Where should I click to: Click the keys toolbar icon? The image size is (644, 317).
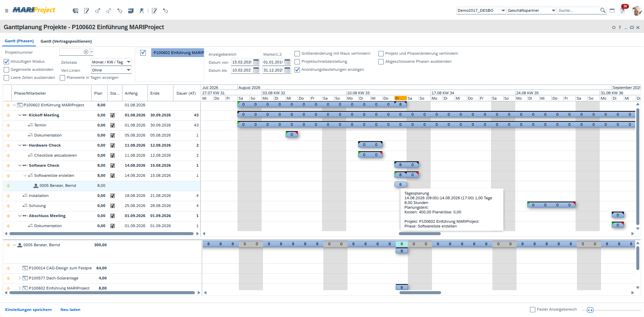pos(142,11)
